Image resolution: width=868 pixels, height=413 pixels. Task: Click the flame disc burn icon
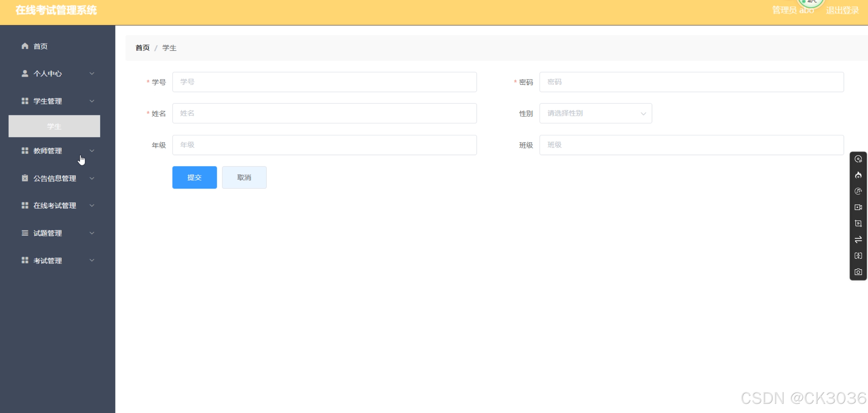click(x=858, y=175)
